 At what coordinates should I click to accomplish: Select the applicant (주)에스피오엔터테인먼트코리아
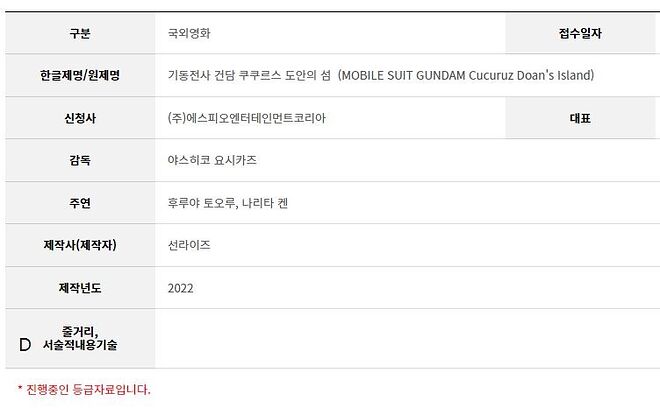pos(247,118)
